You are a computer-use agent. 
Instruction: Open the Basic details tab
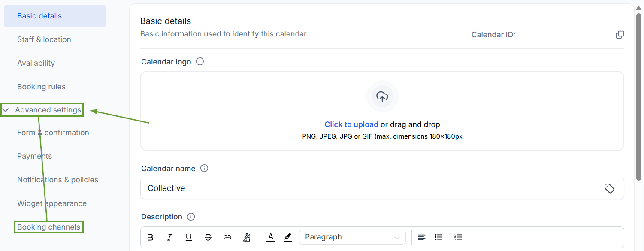pyautogui.click(x=55, y=16)
